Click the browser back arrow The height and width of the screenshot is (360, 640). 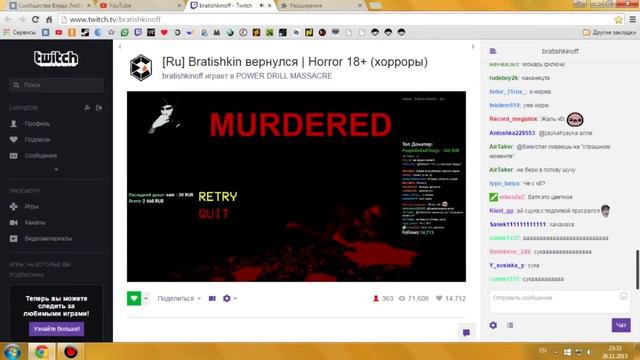coord(8,19)
